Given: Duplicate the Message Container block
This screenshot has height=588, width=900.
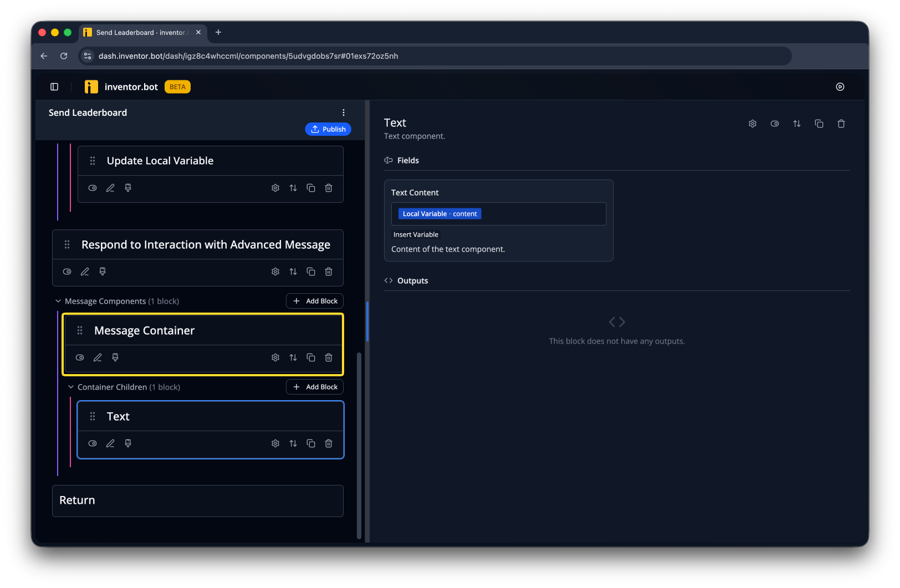Looking at the screenshot, I should (x=311, y=358).
